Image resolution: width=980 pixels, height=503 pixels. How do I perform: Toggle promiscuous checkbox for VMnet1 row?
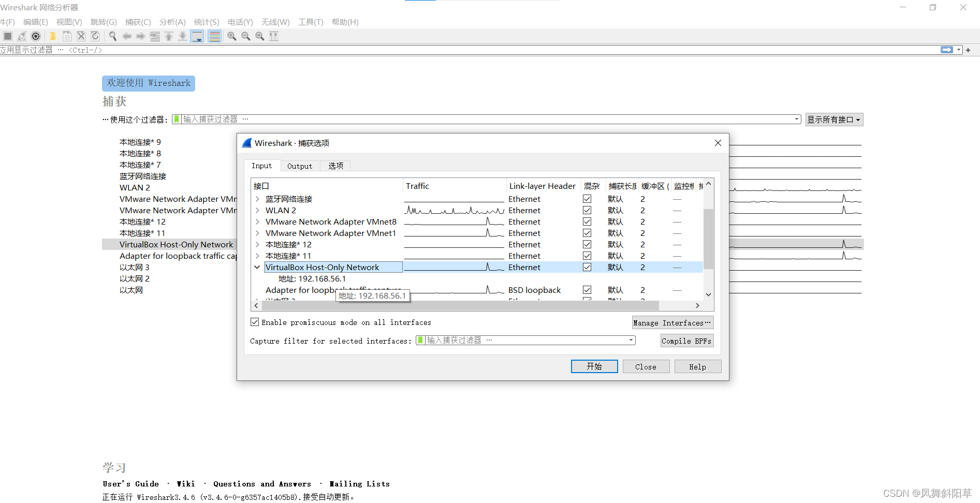point(587,233)
